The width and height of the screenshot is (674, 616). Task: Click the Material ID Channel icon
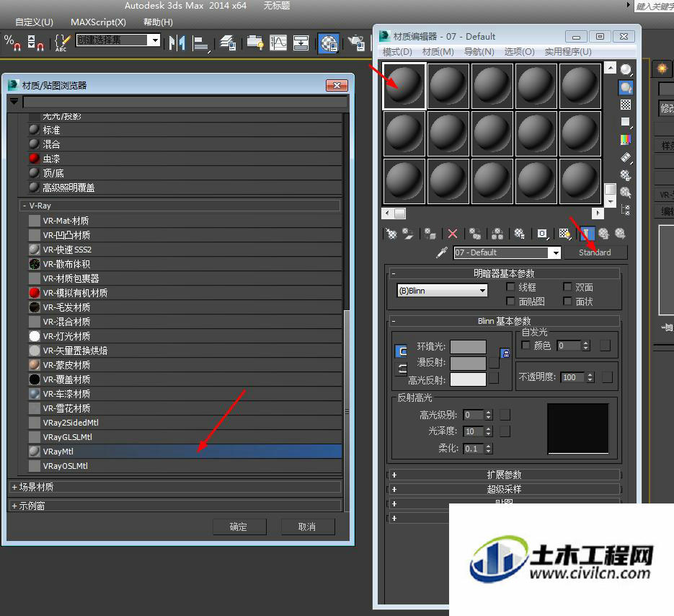542,234
